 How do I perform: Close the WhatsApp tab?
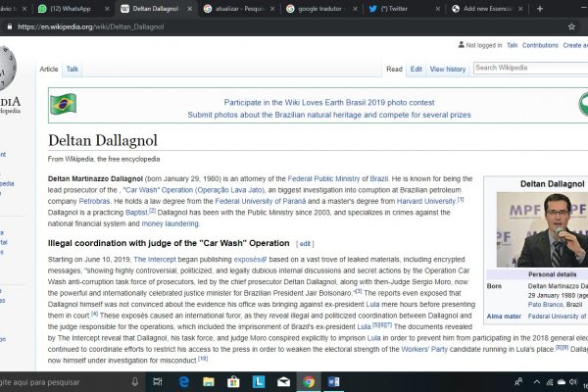coord(107,9)
